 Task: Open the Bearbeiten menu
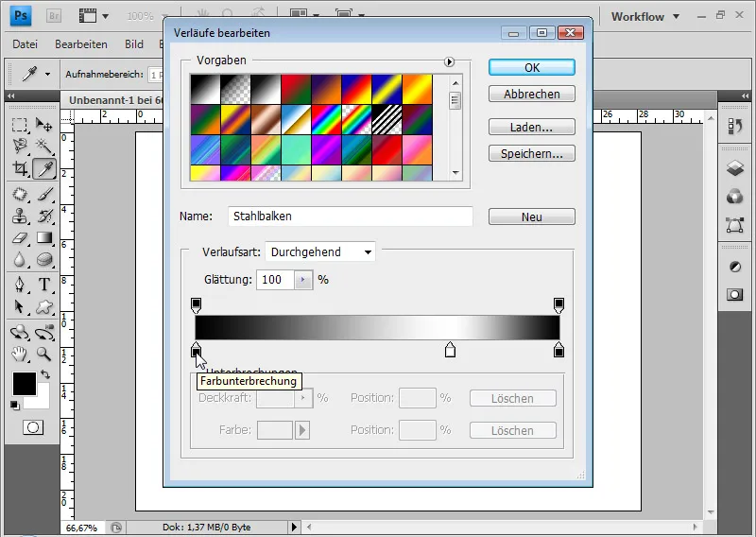click(81, 43)
